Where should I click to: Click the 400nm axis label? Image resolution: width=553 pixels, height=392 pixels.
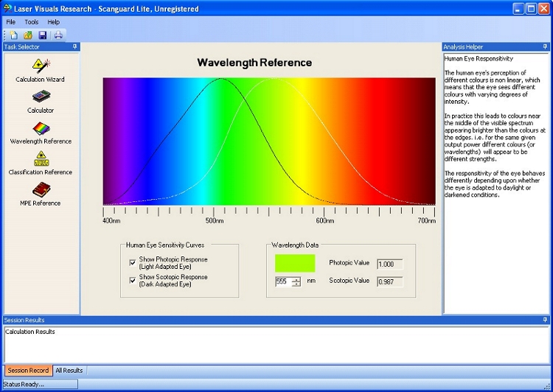tap(111, 220)
